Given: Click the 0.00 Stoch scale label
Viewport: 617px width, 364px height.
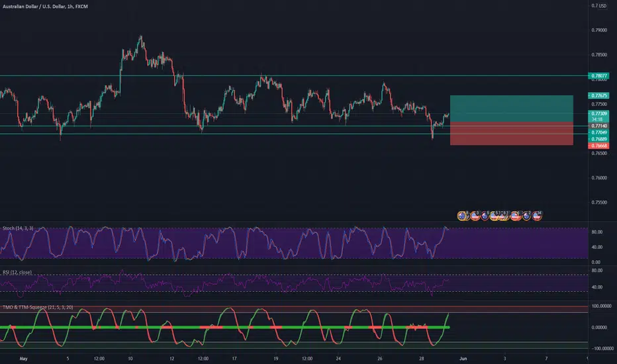Looking at the screenshot, I should click(x=596, y=262).
